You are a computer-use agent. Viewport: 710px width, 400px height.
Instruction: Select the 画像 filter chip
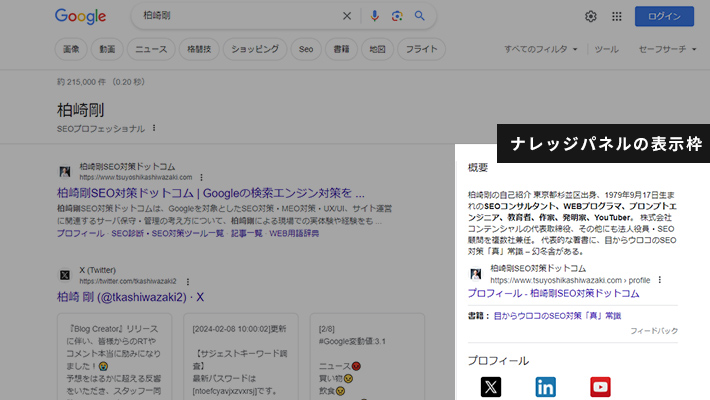[71, 49]
